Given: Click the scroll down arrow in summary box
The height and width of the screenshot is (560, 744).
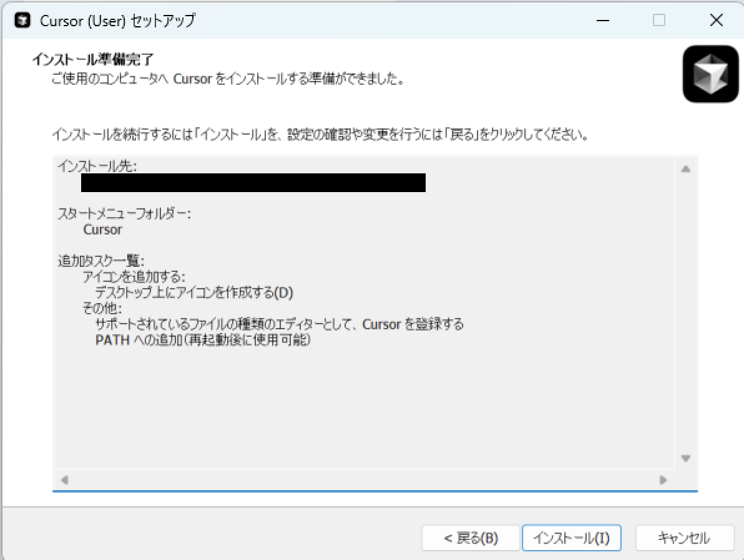Looking at the screenshot, I should pyautogui.click(x=685, y=458).
